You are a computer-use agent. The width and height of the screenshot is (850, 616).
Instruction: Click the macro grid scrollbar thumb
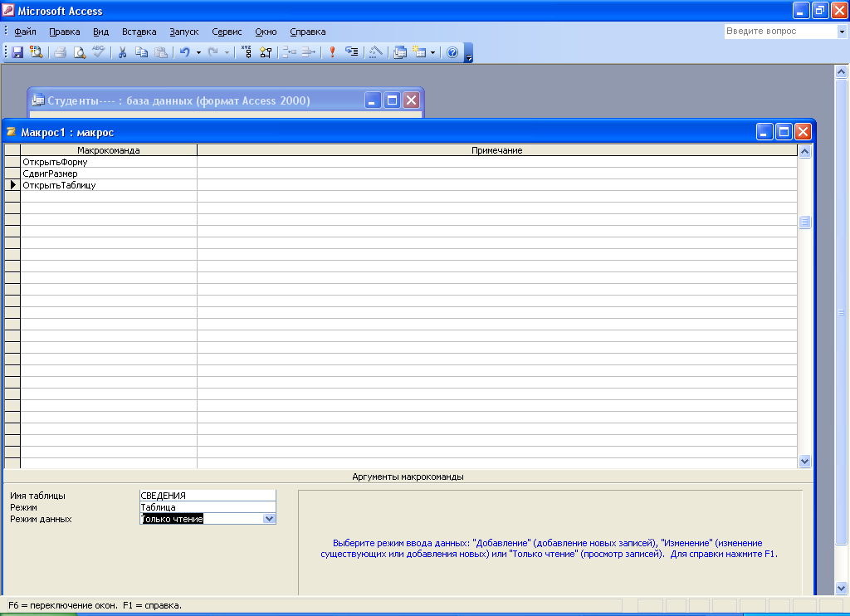804,222
